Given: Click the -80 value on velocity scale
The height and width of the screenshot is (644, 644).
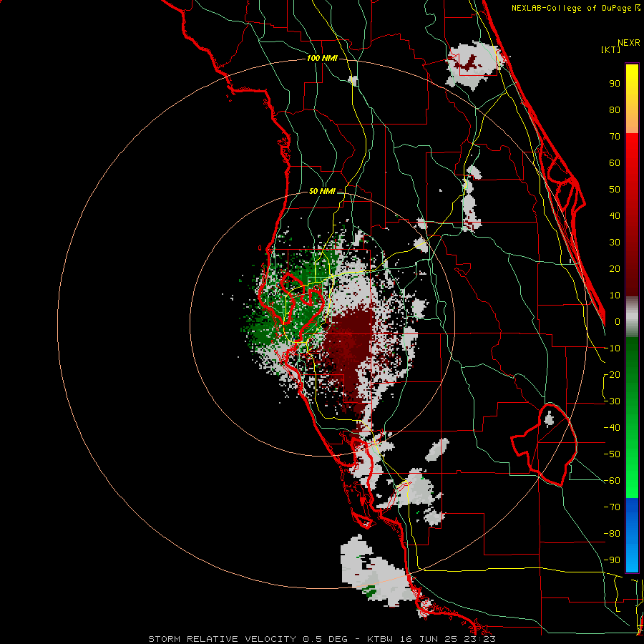Looking at the screenshot, I should pyautogui.click(x=612, y=534).
